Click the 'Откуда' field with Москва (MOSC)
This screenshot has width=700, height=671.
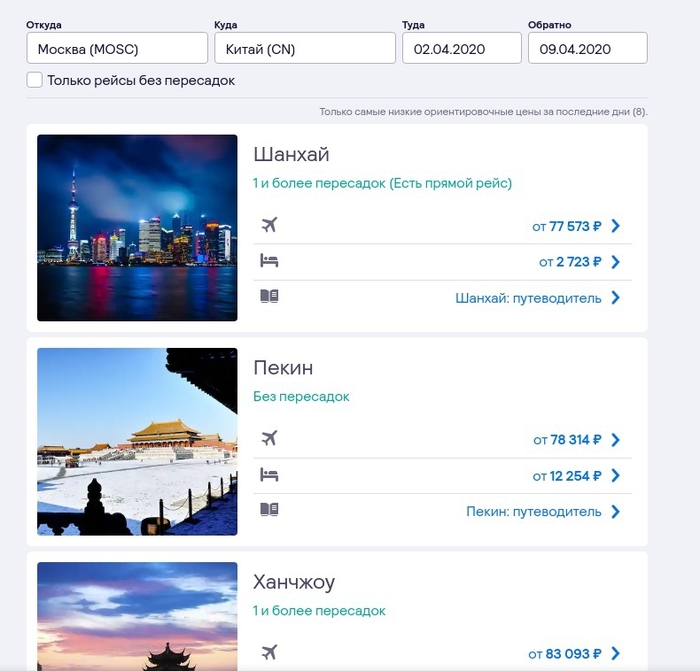point(117,48)
